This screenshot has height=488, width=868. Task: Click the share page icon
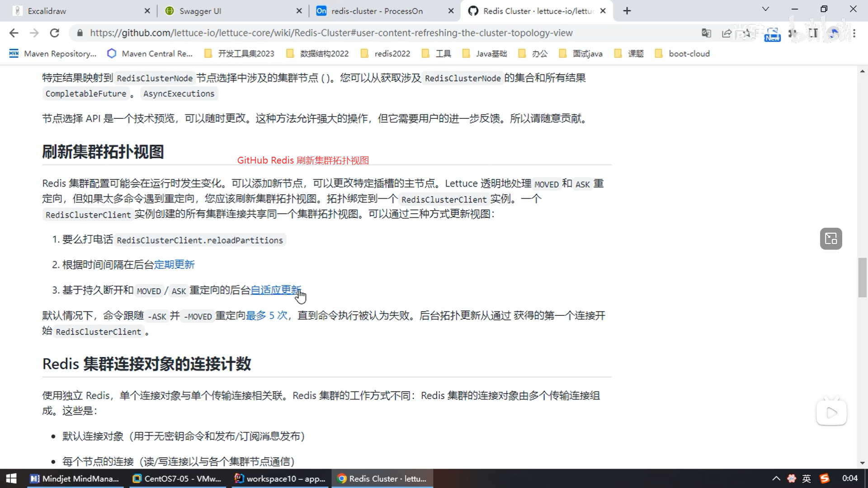pyautogui.click(x=726, y=33)
